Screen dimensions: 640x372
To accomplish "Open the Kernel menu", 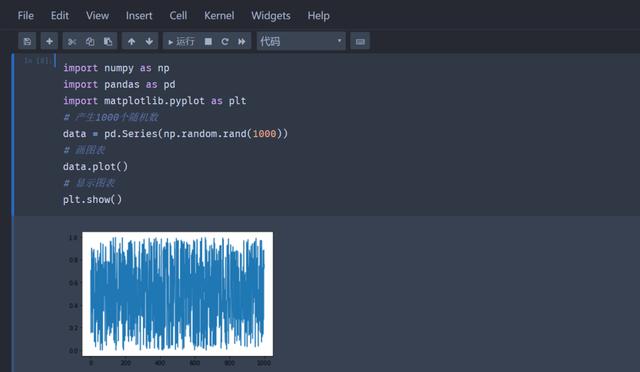I will tap(219, 16).
